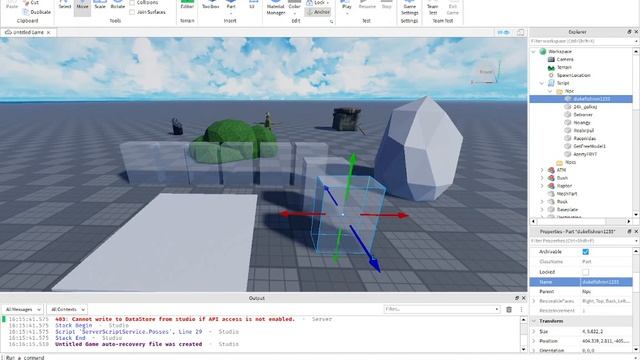Click the Name property value field
640x360 pixels.
coord(606,282)
